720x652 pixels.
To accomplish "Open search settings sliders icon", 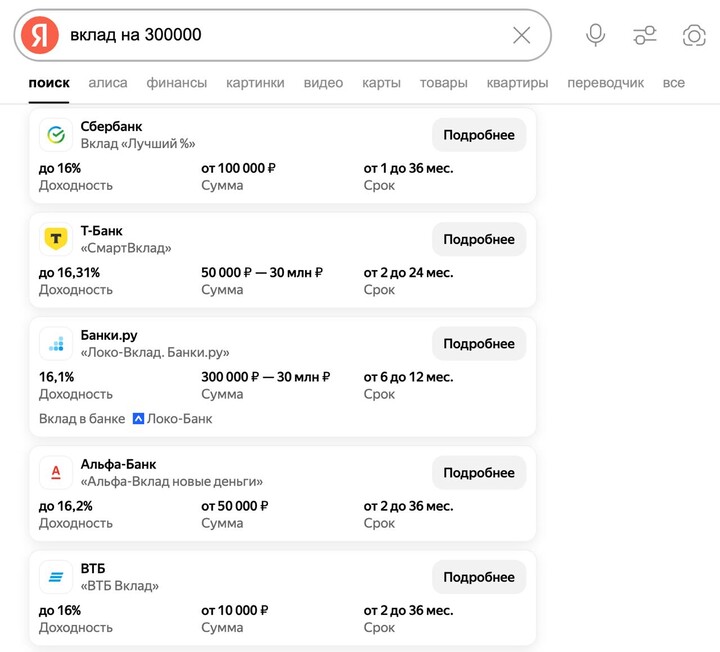I will [x=645, y=35].
